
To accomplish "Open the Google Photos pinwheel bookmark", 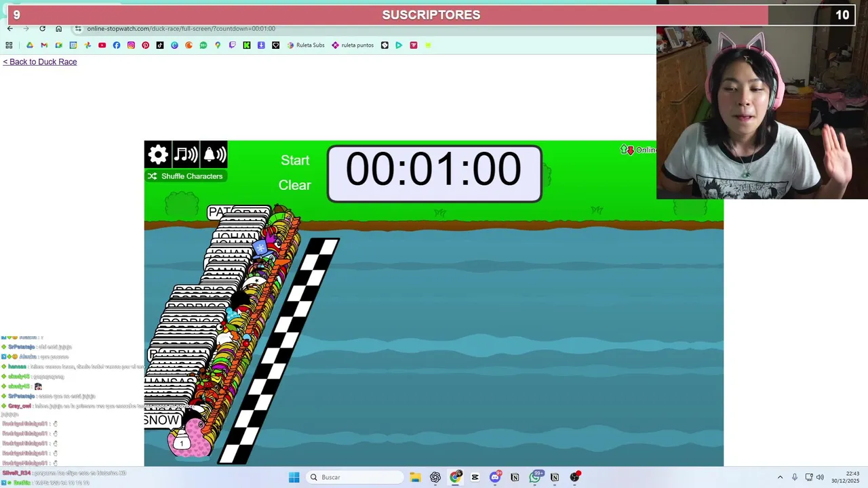I will pos(87,45).
